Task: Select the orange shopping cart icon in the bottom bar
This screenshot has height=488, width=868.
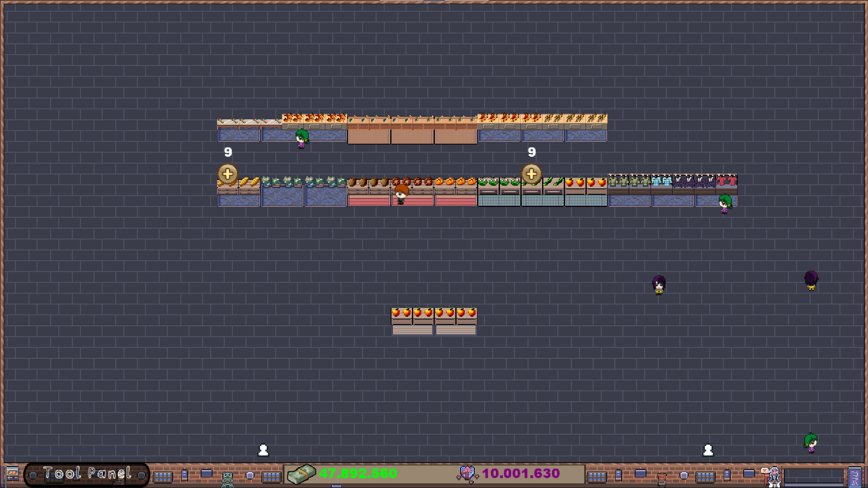Action: tap(661, 477)
